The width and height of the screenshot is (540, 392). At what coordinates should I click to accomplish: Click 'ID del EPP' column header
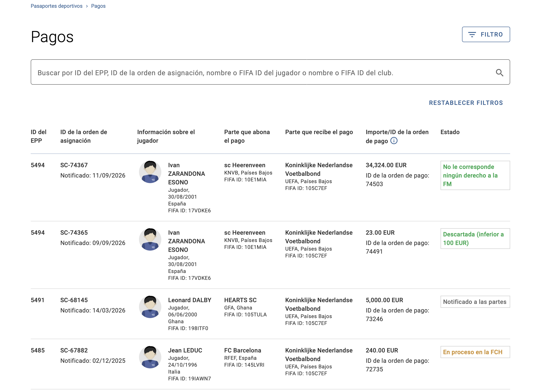click(x=39, y=136)
